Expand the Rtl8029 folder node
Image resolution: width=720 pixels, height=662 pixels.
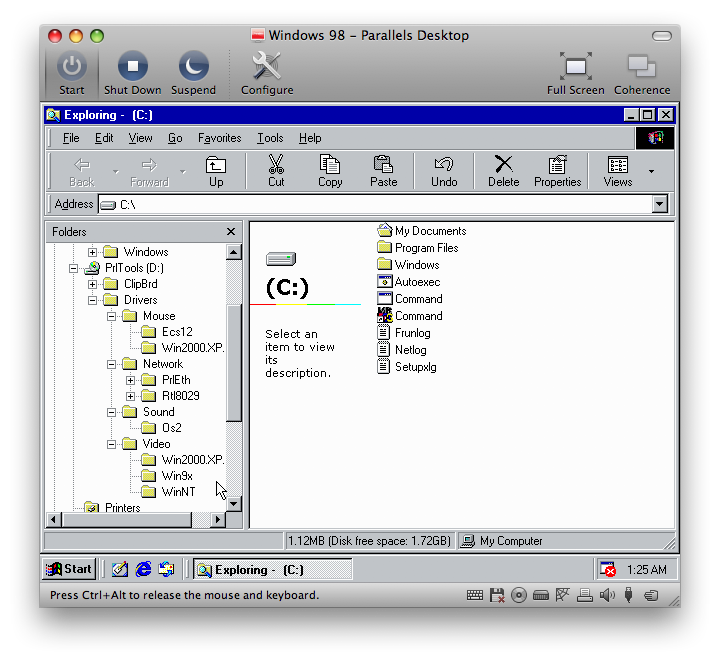(x=130, y=396)
